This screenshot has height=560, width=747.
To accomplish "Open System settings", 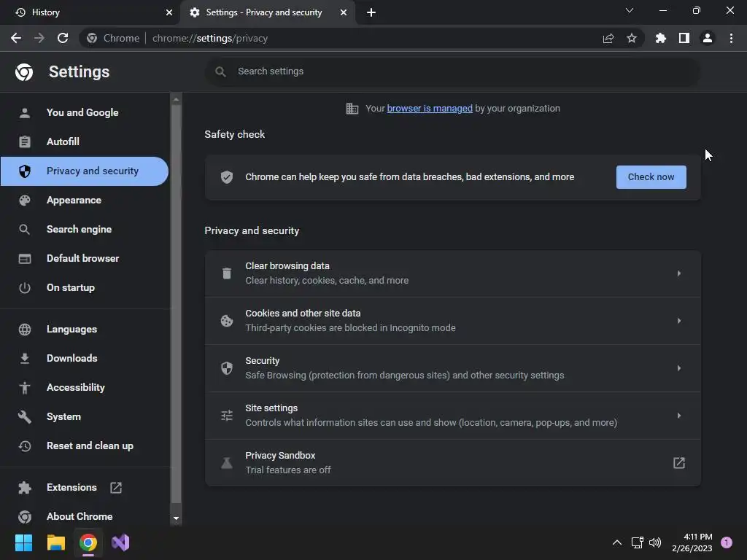I will tap(85, 416).
